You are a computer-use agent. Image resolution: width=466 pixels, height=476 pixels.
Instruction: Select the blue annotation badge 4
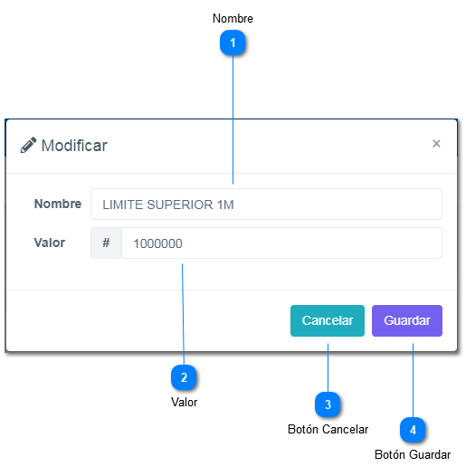click(x=413, y=430)
